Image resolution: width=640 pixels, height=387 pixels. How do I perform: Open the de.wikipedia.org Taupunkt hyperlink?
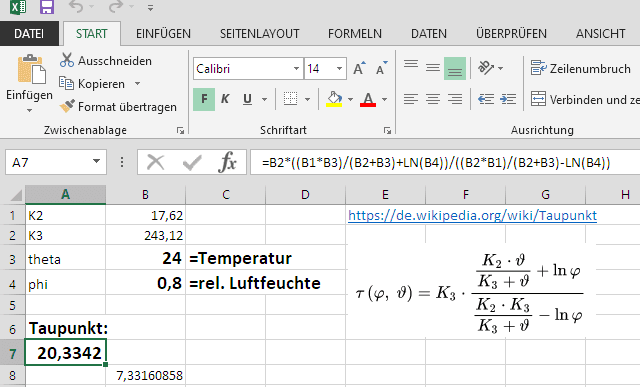pos(472,215)
